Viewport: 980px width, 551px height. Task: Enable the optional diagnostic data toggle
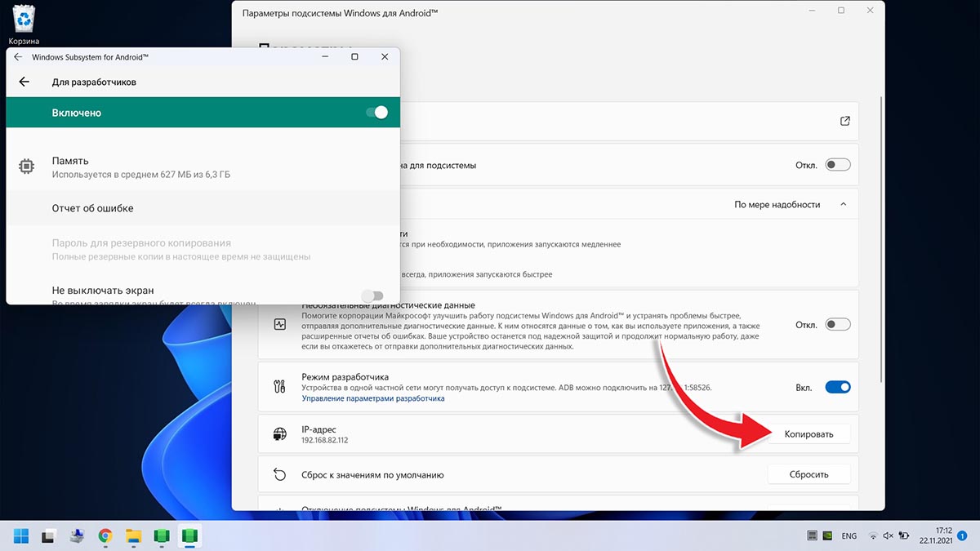pos(838,324)
